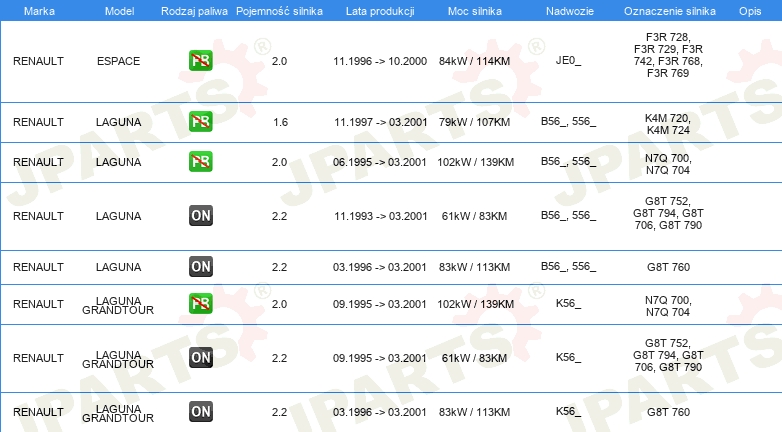Click the ON diesel icon for LAGUNA 83kW
The height and width of the screenshot is (432, 782).
coord(200,266)
